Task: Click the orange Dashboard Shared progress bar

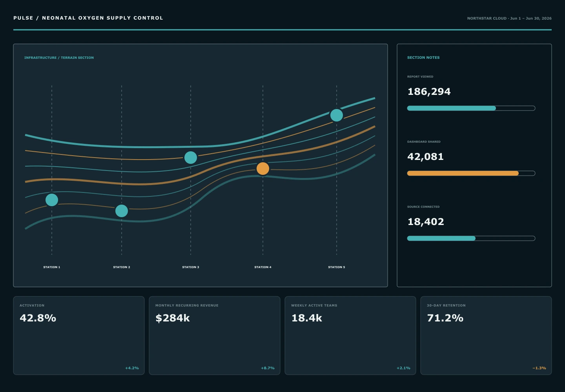Action: (x=471, y=173)
